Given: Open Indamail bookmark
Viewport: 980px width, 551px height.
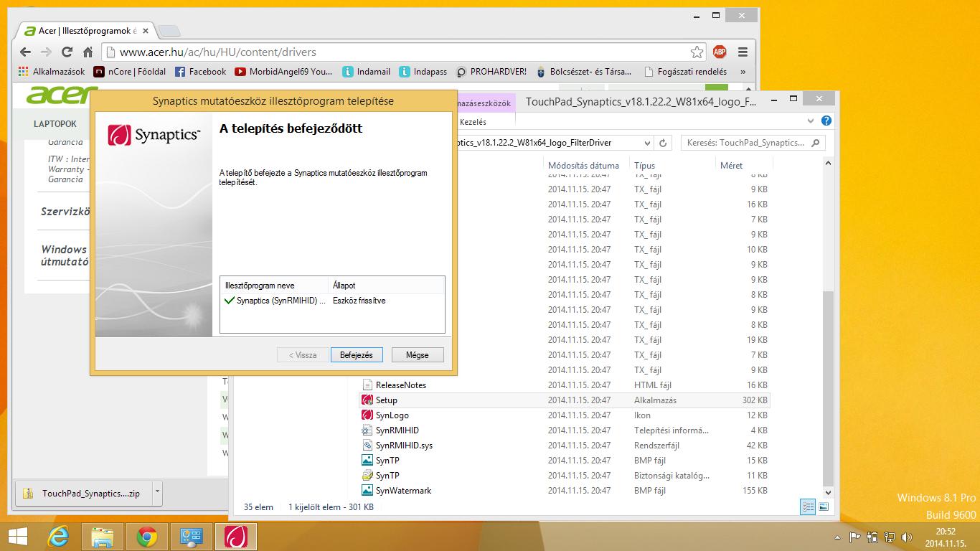Looking at the screenshot, I should tap(367, 72).
